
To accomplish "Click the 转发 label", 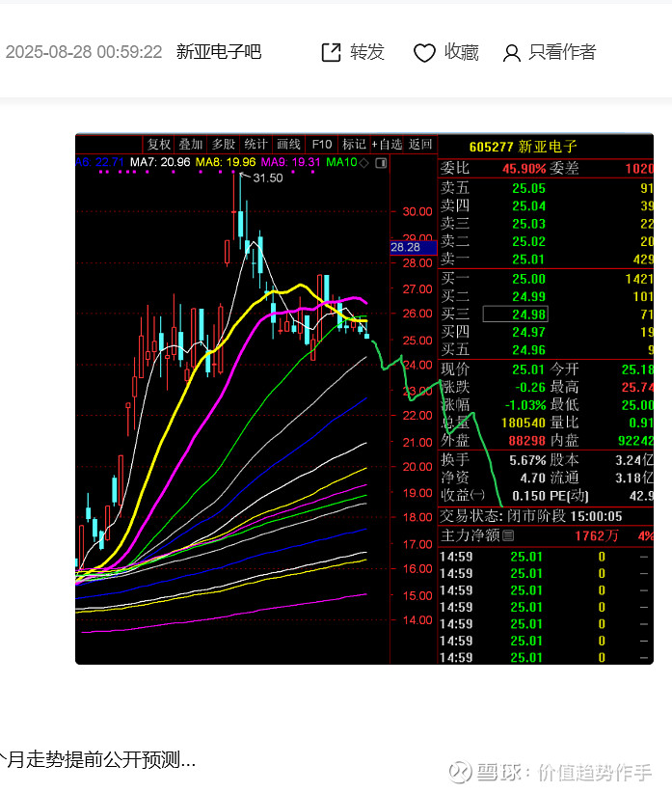I will [x=367, y=52].
